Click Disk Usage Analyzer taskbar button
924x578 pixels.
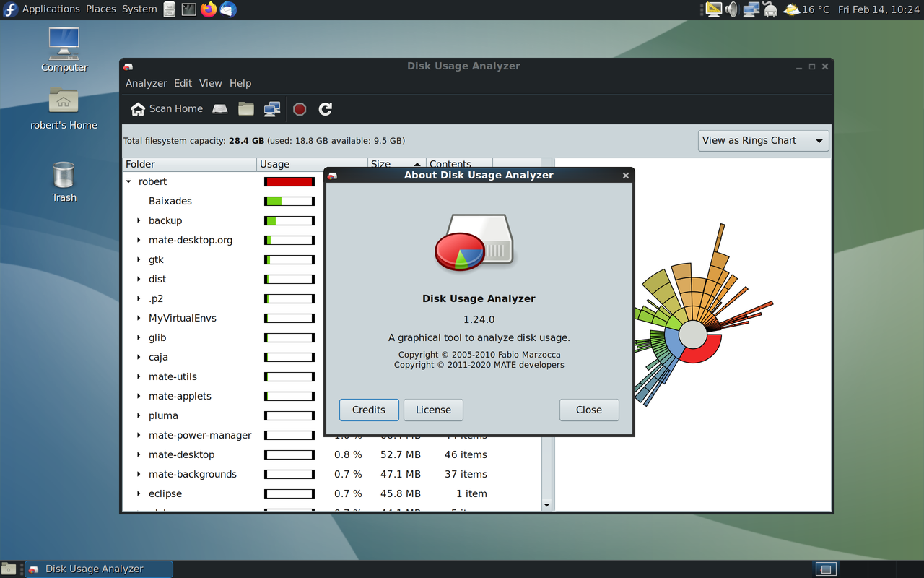(99, 569)
